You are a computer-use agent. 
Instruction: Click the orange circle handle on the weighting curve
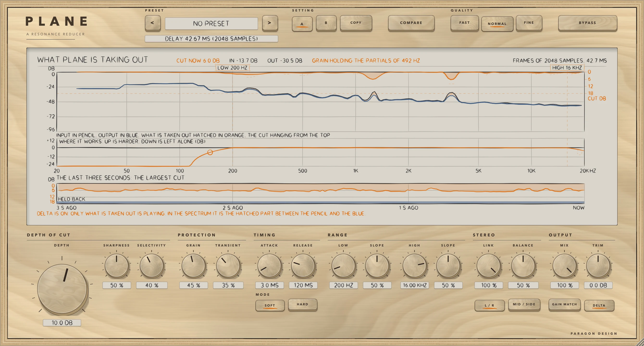pos(210,153)
